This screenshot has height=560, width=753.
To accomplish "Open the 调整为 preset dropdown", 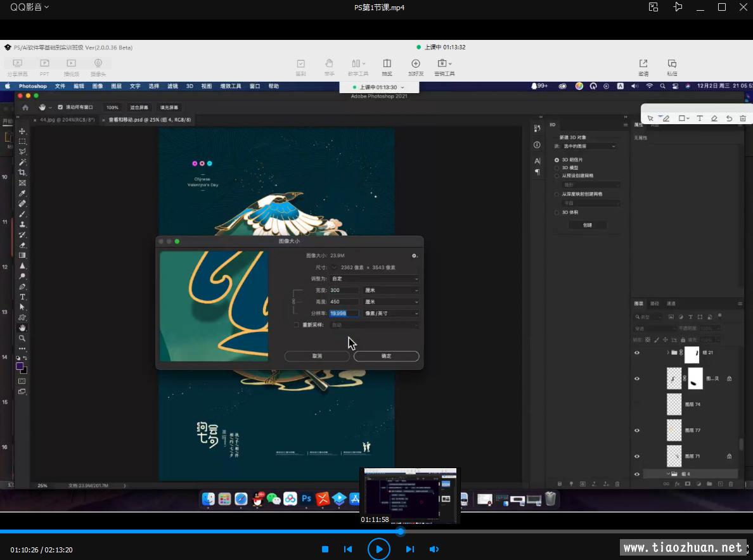I will 375,279.
